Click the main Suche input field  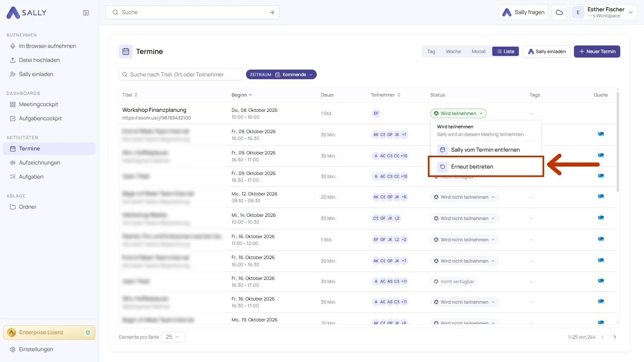coord(192,12)
